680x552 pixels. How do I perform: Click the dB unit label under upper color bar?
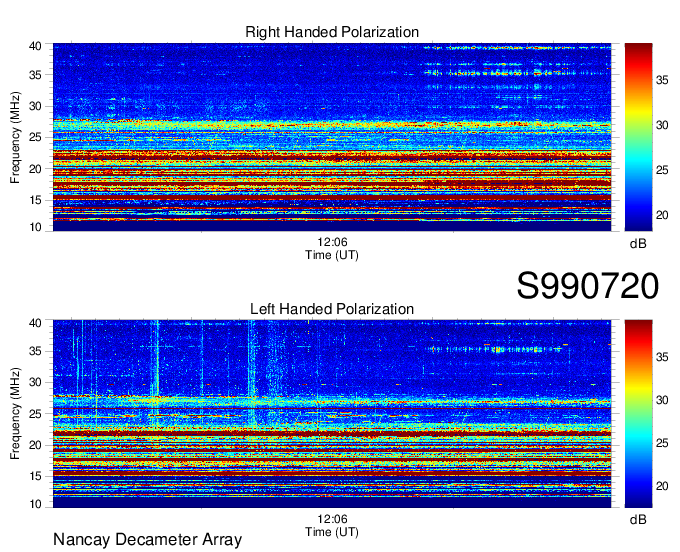pos(638,244)
